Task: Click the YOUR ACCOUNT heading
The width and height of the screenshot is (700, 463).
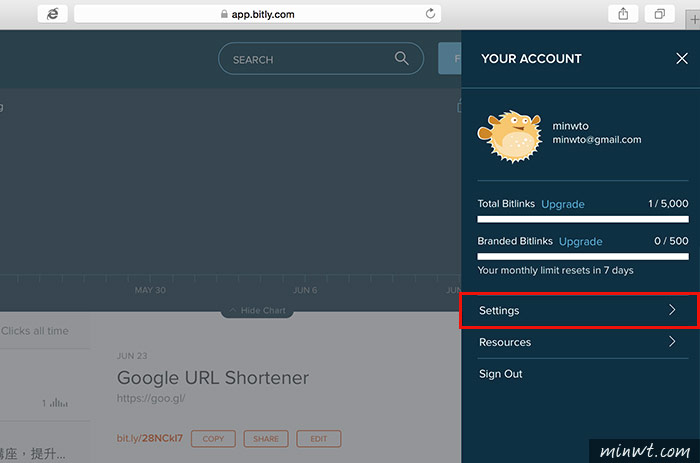Action: 531,58
